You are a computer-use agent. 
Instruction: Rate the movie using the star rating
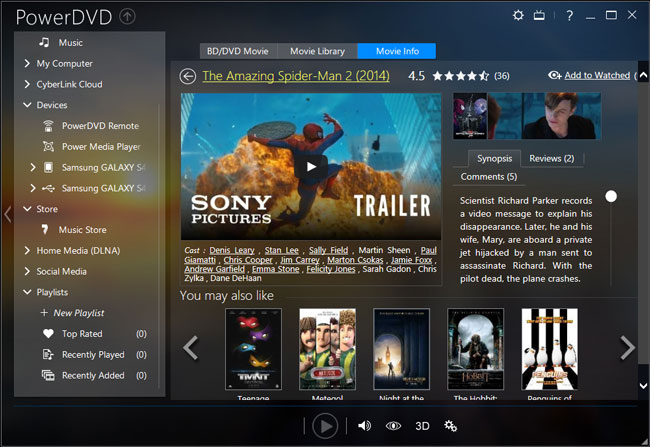(461, 76)
